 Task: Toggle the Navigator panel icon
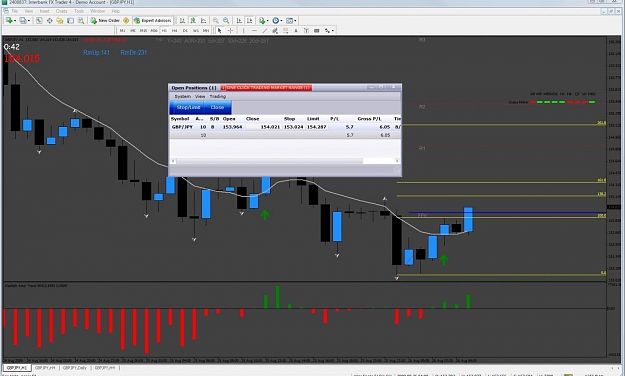(60, 20)
